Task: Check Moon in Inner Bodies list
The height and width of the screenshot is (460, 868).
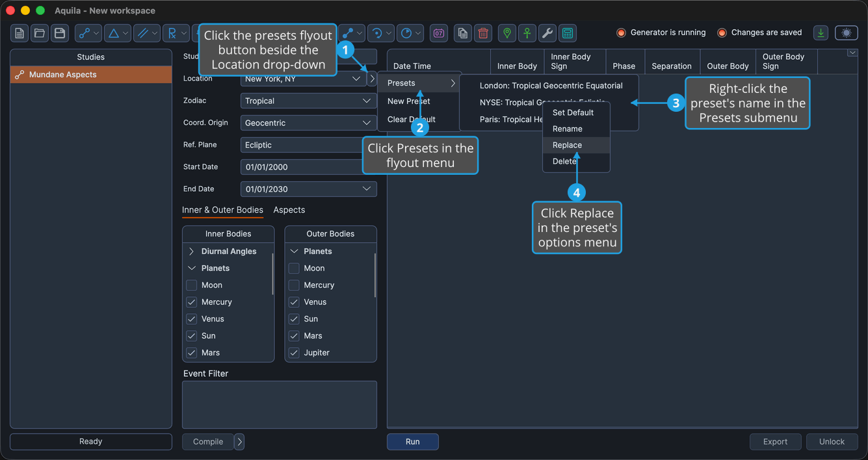Action: tap(191, 285)
